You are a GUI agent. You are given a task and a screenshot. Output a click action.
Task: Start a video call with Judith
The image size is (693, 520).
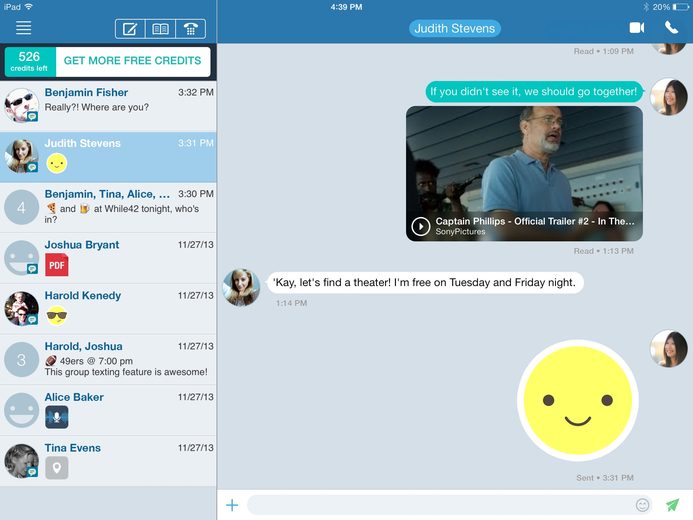click(636, 28)
